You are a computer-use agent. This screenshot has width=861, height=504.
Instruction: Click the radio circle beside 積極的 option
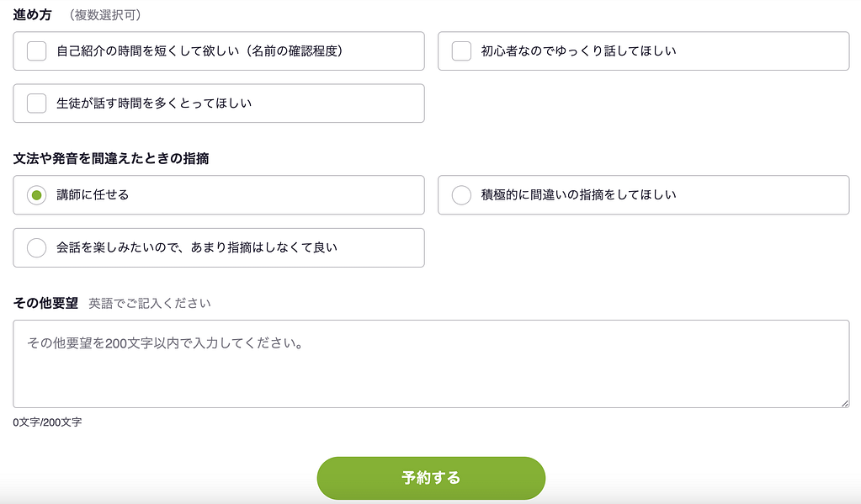tap(461, 195)
